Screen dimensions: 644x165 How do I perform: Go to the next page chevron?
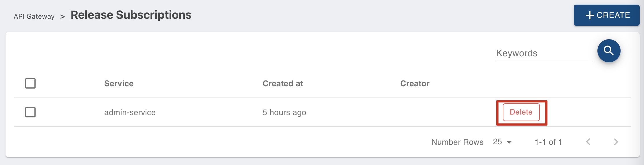pyautogui.click(x=616, y=142)
